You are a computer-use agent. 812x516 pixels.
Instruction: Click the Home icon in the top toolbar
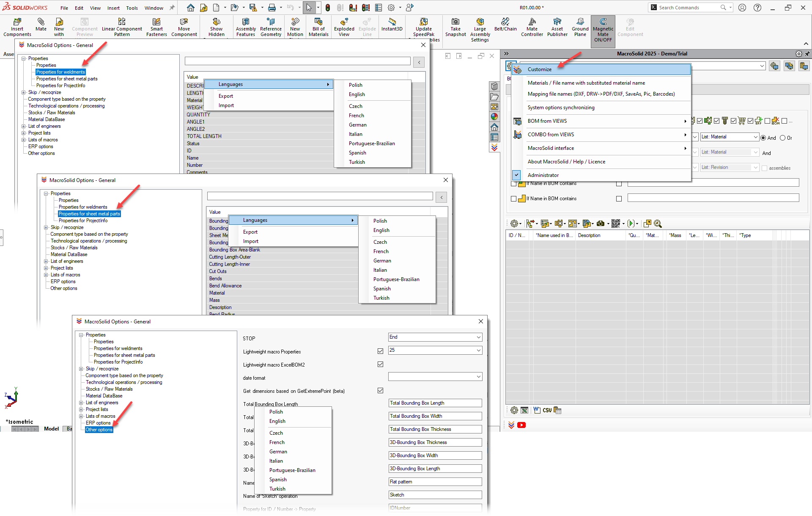coord(191,8)
